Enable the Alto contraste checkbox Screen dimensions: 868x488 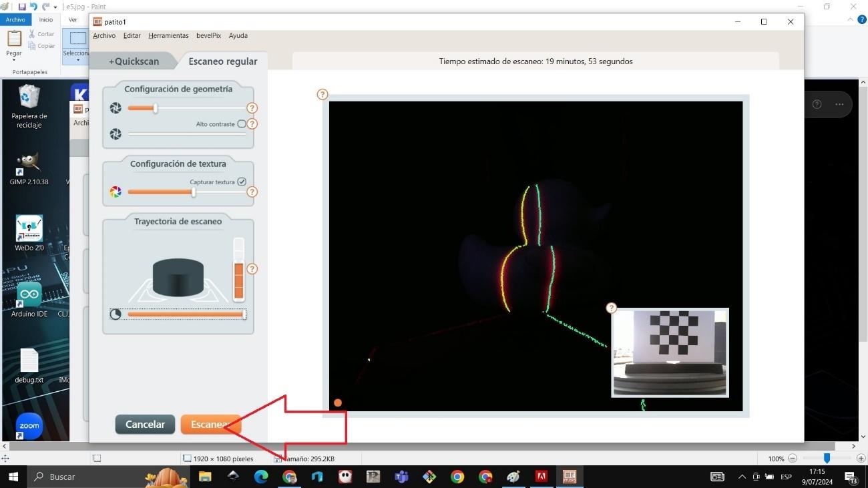point(242,124)
